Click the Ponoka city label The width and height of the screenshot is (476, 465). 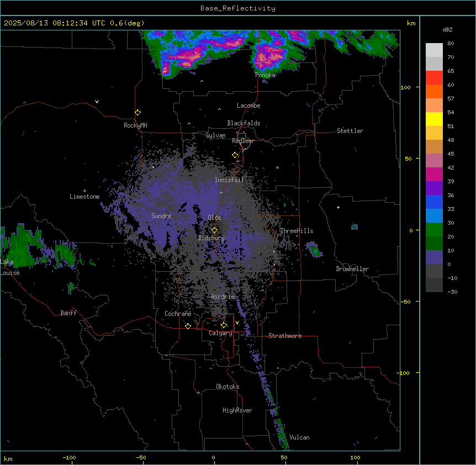coord(265,75)
